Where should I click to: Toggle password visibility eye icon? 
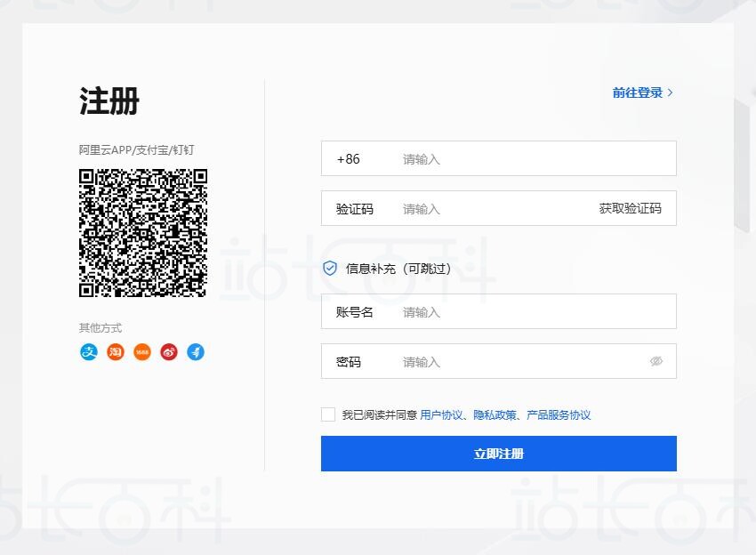pos(656,361)
